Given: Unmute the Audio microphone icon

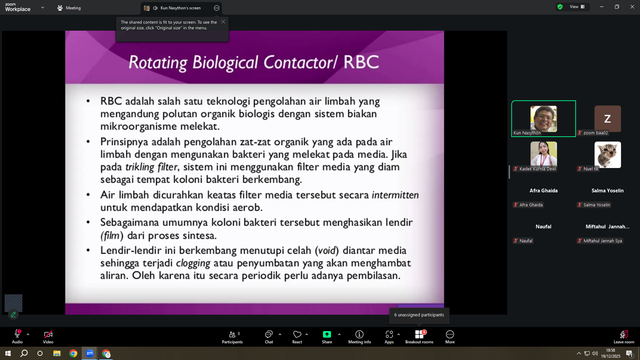Looking at the screenshot, I should coord(17,334).
